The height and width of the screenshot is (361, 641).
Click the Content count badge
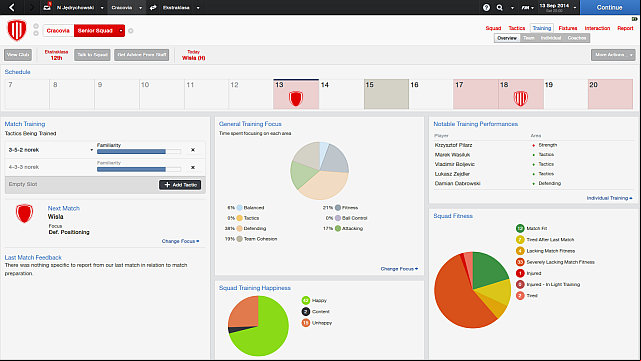[x=306, y=312]
